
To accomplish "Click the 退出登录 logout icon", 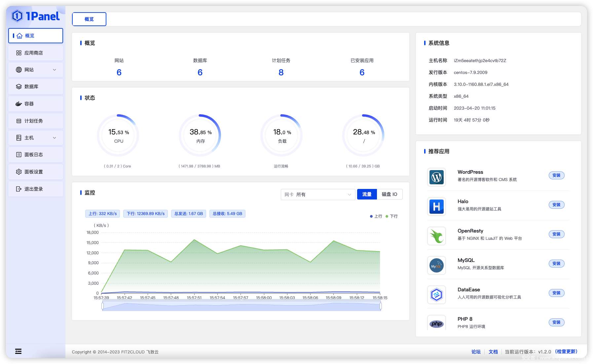I will tap(19, 189).
